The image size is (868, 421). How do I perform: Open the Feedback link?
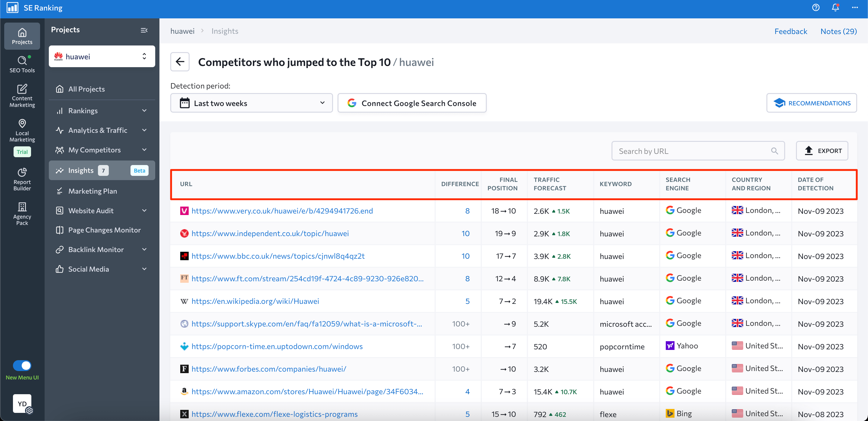(791, 31)
